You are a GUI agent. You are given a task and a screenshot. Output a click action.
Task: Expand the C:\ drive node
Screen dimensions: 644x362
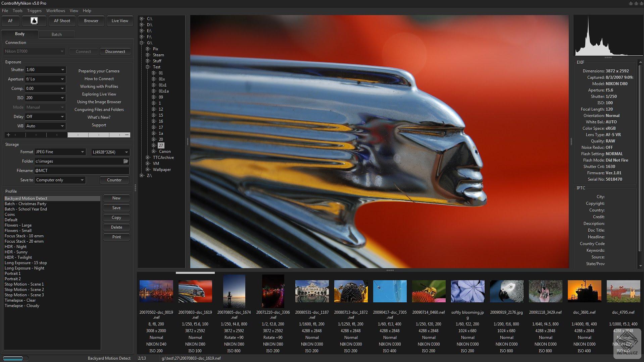(142, 19)
